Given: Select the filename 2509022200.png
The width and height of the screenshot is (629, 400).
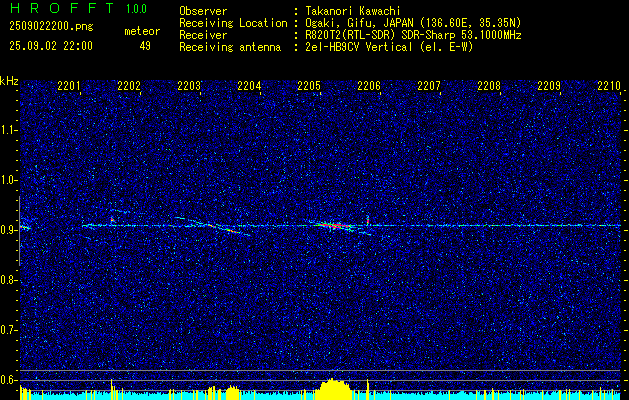Looking at the screenshot, I should [x=51, y=26].
